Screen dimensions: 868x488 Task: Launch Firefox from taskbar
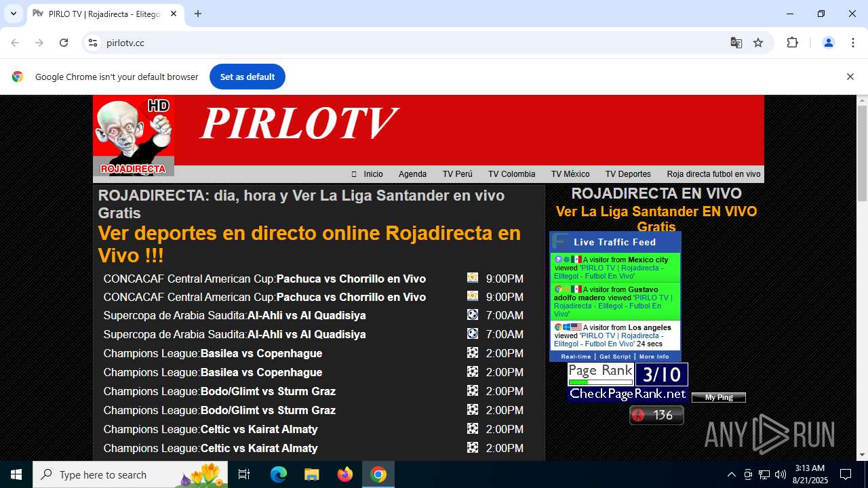(345, 474)
